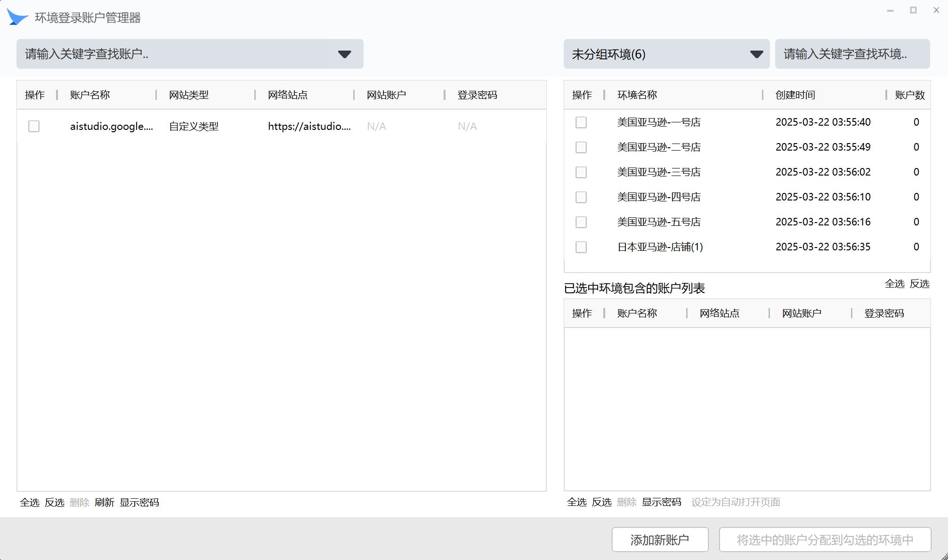This screenshot has height=560, width=948.
Task: Click 刷新 to refresh accounts
Action: [x=105, y=503]
